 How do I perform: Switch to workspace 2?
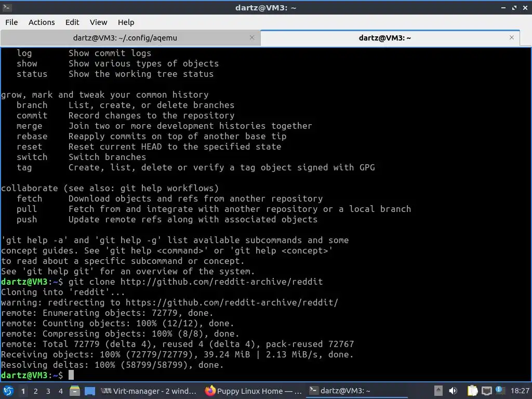click(35, 391)
